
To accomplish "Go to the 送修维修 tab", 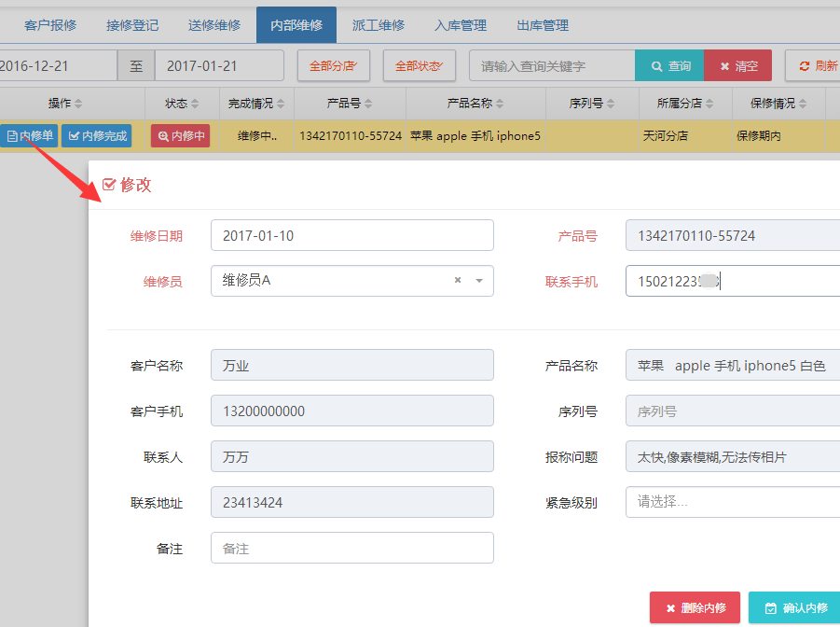I will [x=214, y=25].
